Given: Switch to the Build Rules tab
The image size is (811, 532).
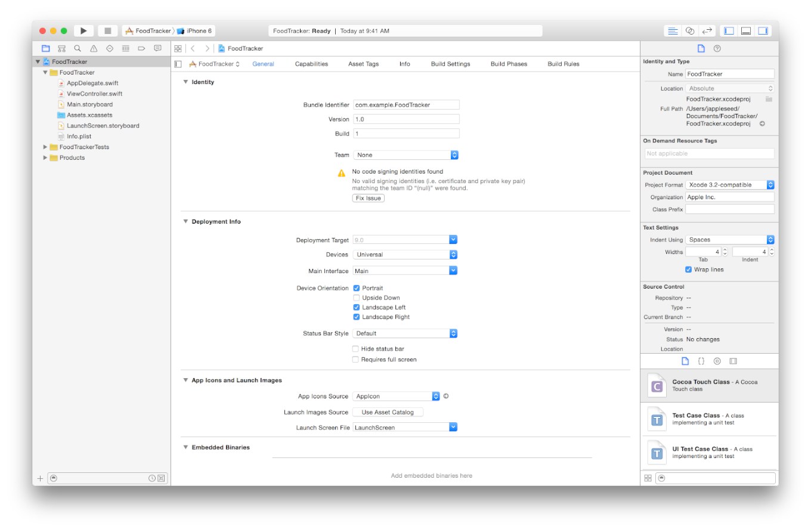Looking at the screenshot, I should 564,64.
